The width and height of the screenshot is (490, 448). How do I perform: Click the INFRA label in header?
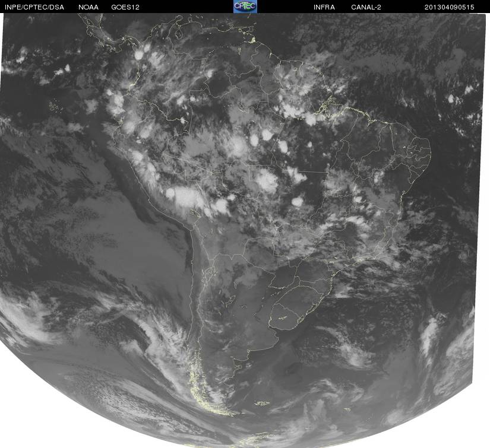pos(324,7)
